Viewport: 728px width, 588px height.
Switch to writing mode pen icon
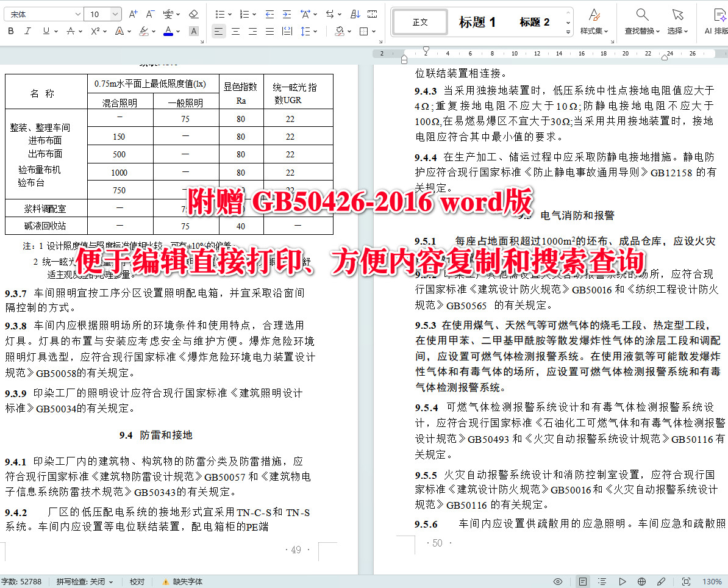pyautogui.click(x=661, y=581)
